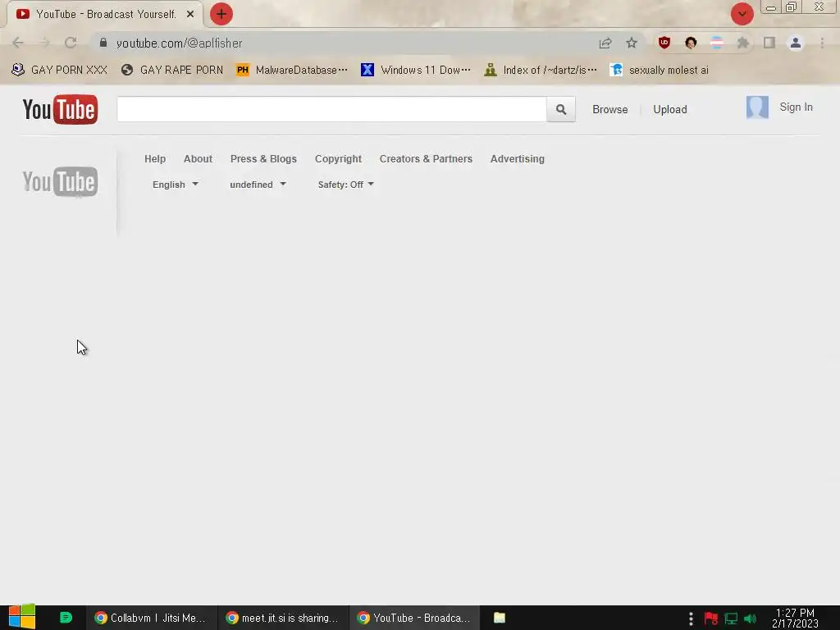Click the red flag tray icon
The image size is (840, 630).
tap(711, 619)
